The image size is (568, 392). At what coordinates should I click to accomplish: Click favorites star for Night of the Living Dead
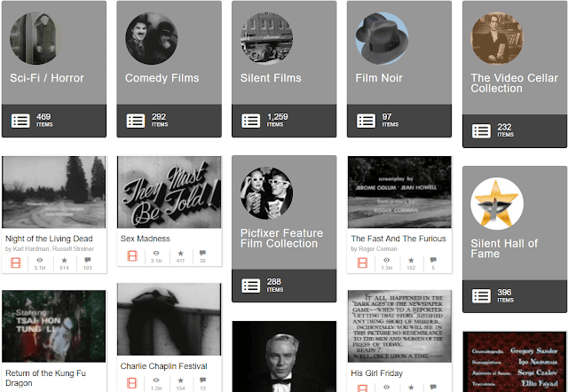click(64, 260)
